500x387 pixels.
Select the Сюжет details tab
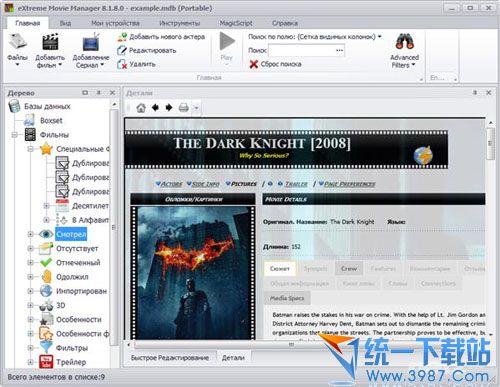coord(280,269)
